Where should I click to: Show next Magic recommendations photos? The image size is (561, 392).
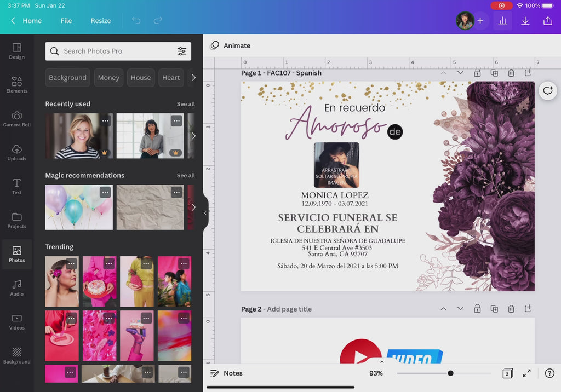coord(193,207)
